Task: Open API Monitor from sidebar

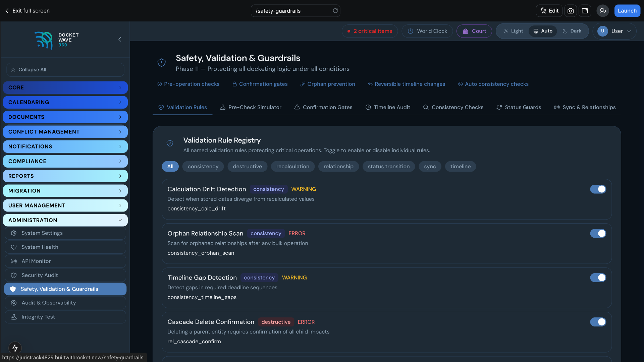Action: 65,261
